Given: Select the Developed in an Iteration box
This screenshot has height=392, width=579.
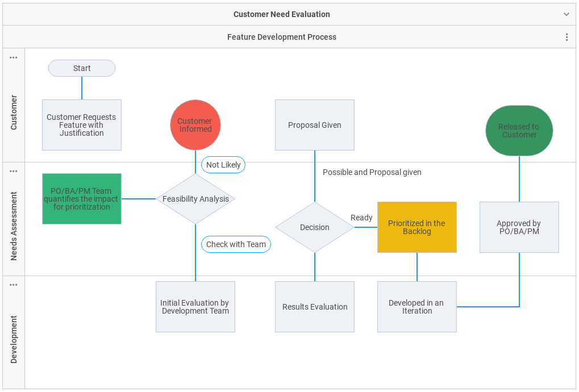Looking at the screenshot, I should point(417,307).
